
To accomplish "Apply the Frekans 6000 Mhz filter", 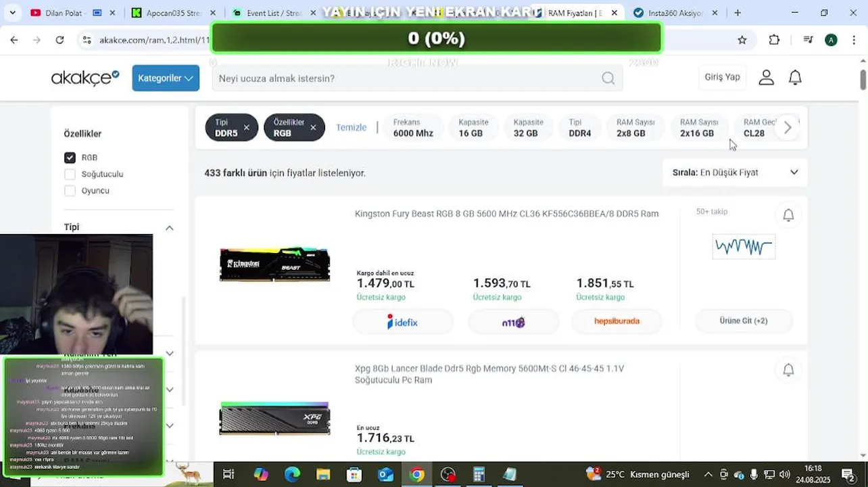I will pos(413,127).
